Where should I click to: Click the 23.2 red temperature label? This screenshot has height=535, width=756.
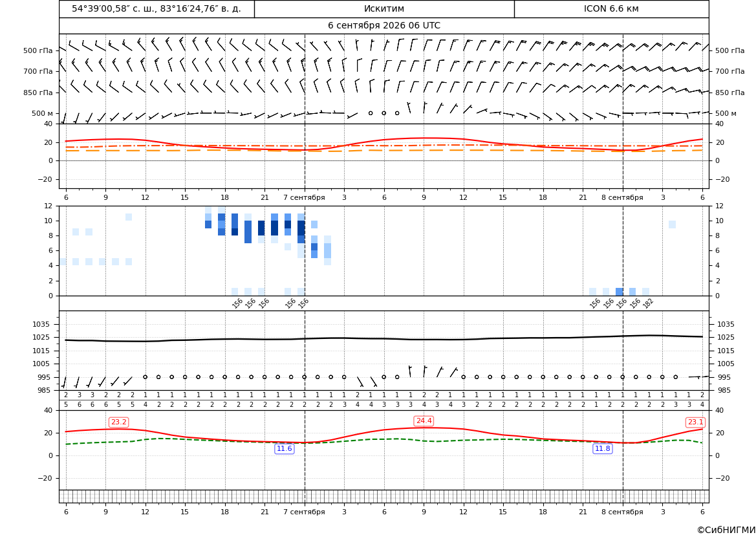pyautogui.click(x=118, y=422)
